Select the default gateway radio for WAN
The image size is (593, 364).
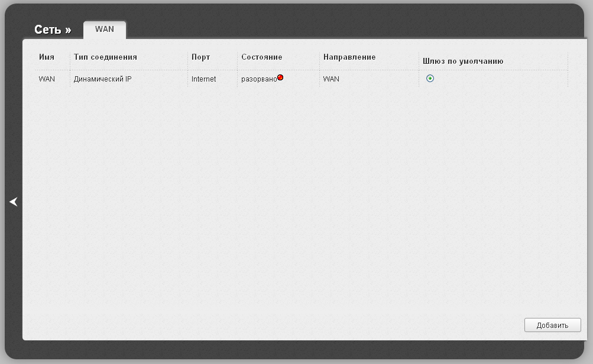point(430,79)
